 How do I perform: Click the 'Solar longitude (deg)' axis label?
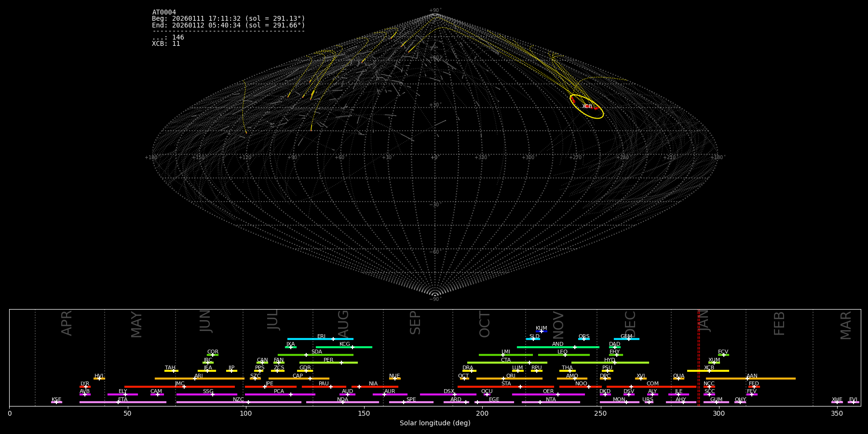click(435, 423)
